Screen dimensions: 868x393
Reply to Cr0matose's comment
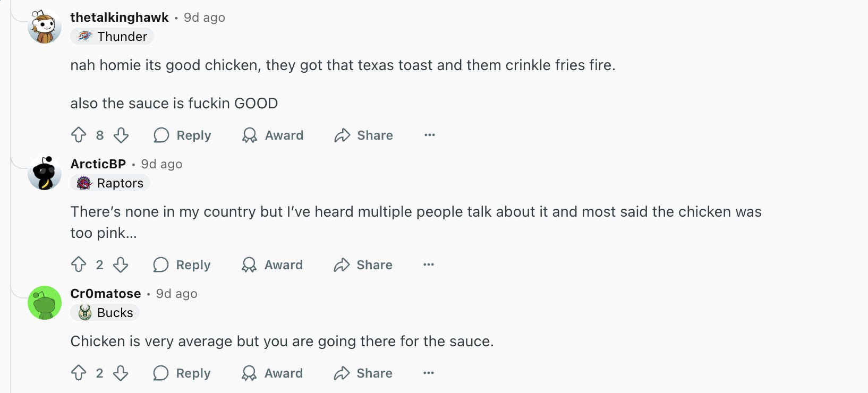(182, 373)
